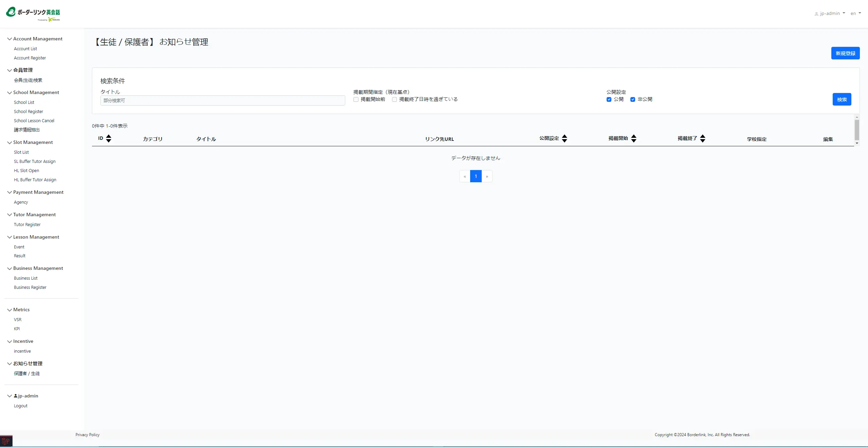Sort by 公開設定 column arrows

(x=565, y=138)
